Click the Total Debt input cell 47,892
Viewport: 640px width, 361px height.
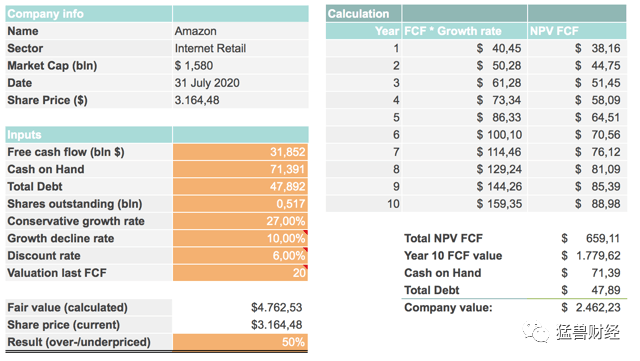(x=240, y=187)
